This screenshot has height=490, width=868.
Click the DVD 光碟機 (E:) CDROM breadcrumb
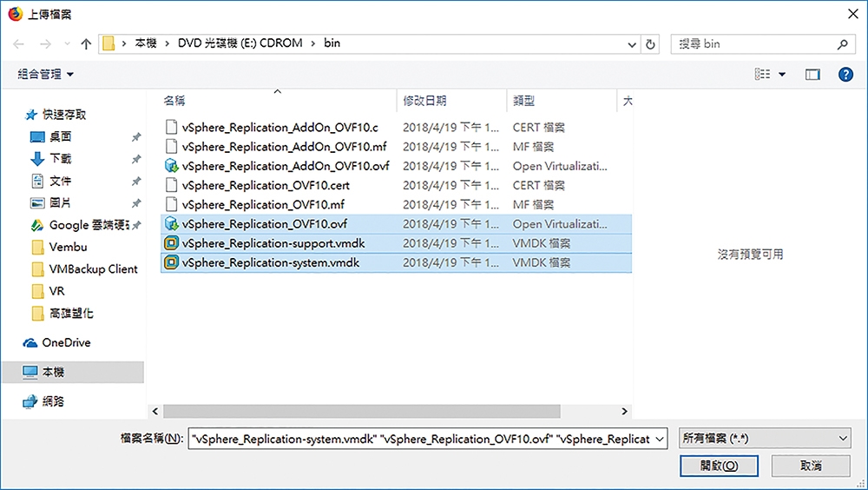click(240, 43)
